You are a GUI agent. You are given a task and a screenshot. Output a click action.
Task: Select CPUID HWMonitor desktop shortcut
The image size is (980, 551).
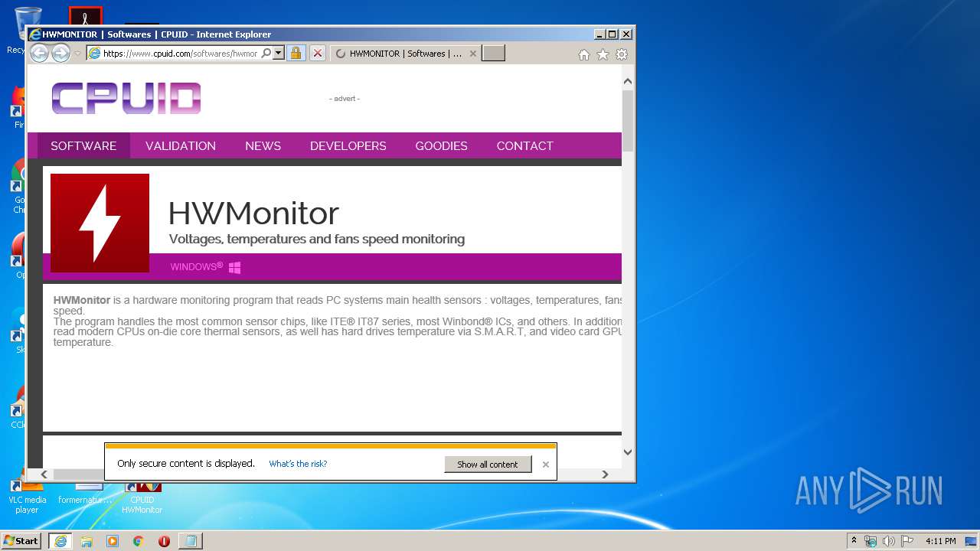pyautogui.click(x=142, y=498)
